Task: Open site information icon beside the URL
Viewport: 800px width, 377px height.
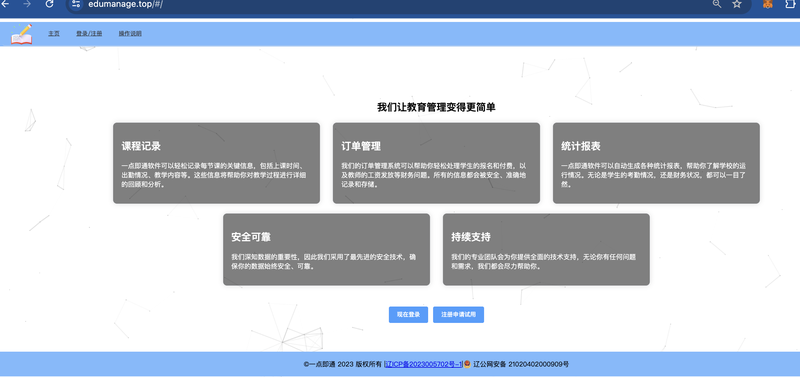Action: 76,4
